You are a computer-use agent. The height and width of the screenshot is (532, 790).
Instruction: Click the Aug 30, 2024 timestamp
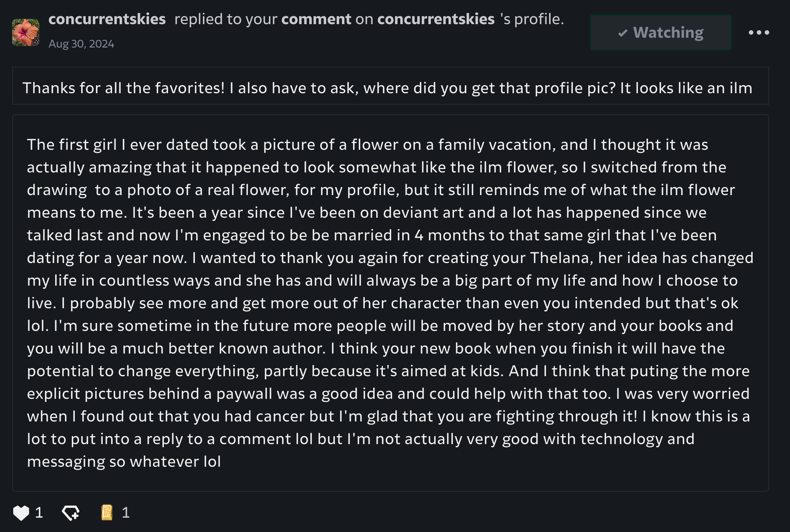[81, 44]
